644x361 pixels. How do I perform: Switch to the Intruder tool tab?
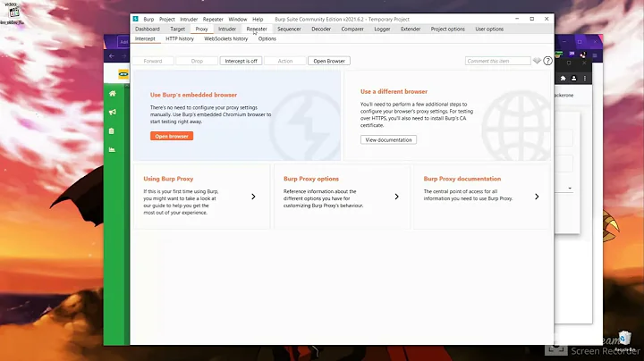(227, 29)
